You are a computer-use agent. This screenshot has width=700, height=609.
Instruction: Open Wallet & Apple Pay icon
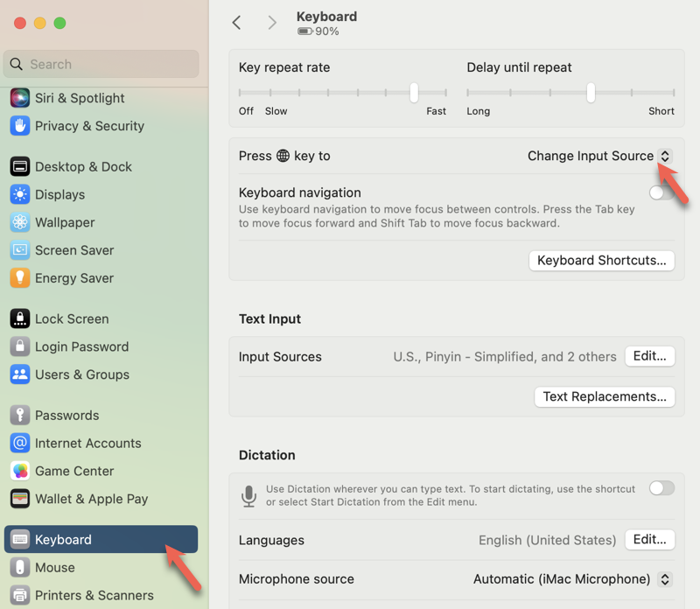[20, 499]
